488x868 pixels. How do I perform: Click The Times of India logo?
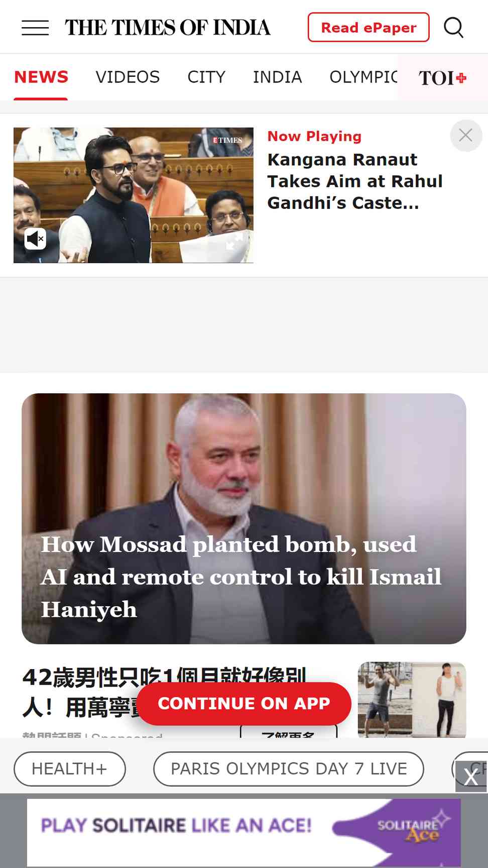click(x=168, y=28)
